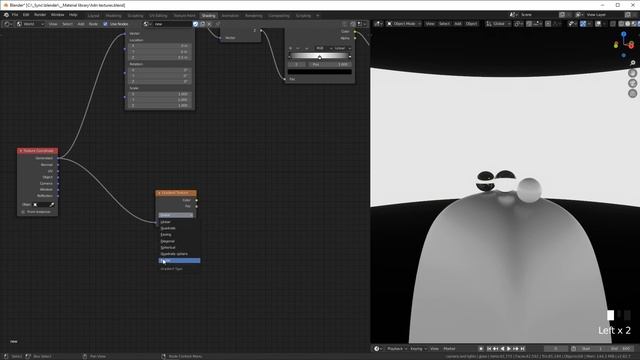Click the green Y axis on gizmo

pos(616,45)
